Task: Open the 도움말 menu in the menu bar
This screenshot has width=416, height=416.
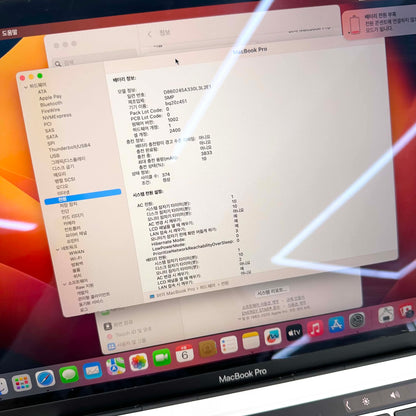Action: coord(9,33)
